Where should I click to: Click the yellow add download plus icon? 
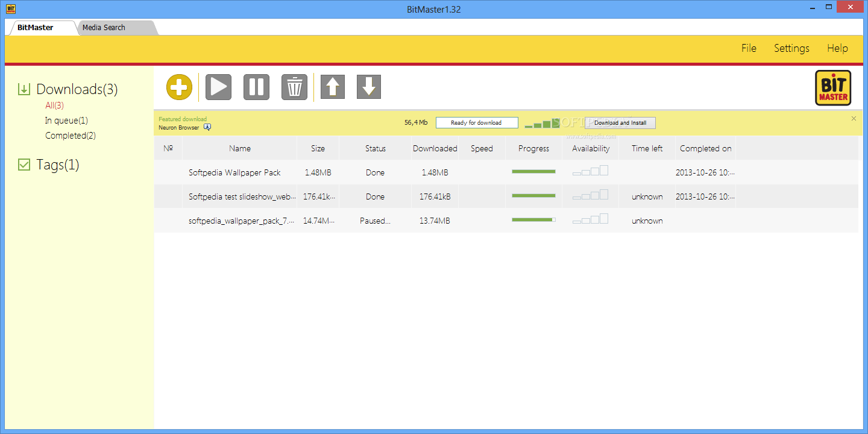[x=179, y=87]
